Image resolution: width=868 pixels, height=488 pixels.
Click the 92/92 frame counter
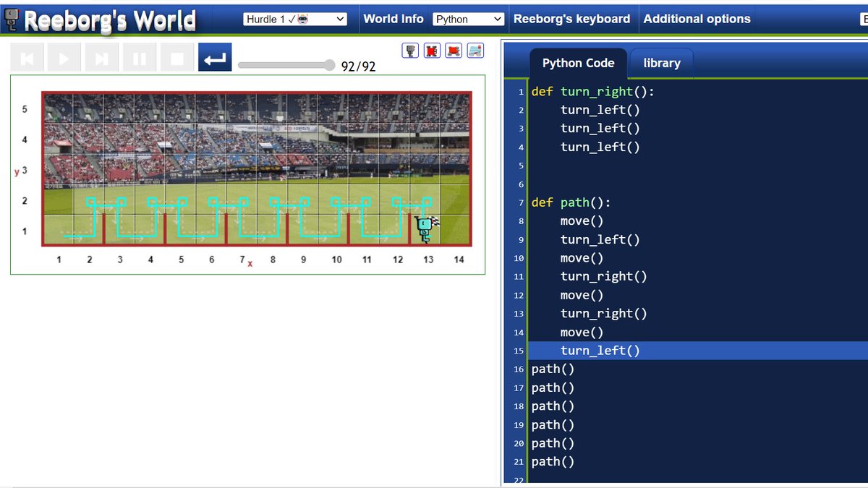pyautogui.click(x=359, y=67)
